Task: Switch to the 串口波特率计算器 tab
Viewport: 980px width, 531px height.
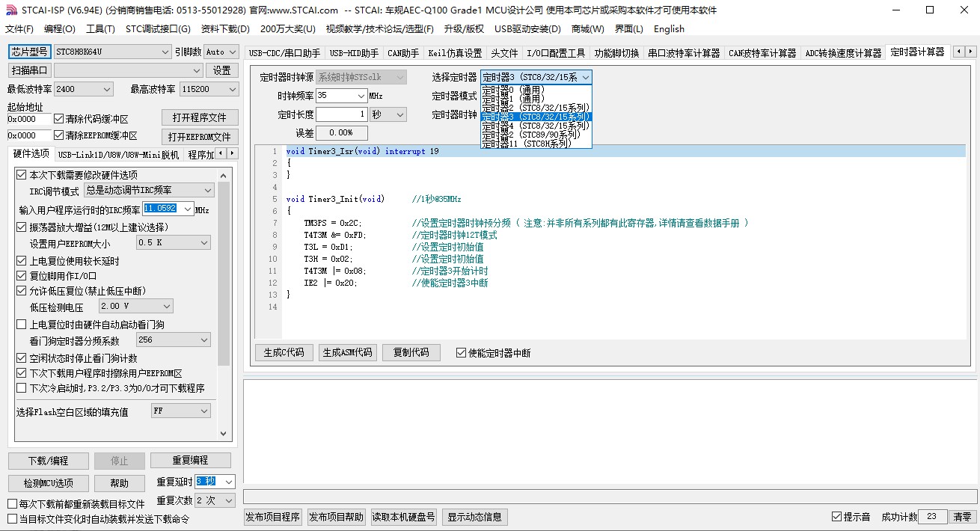Action: coord(684,53)
